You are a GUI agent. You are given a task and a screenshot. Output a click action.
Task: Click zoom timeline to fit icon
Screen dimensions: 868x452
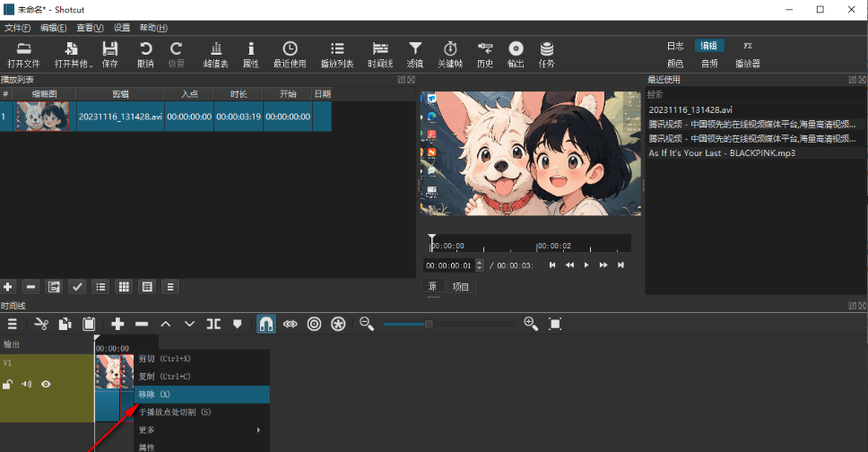[555, 324]
